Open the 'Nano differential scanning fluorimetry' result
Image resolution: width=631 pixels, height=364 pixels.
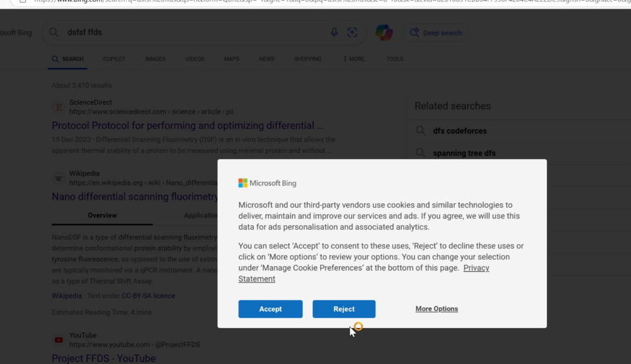(135, 197)
